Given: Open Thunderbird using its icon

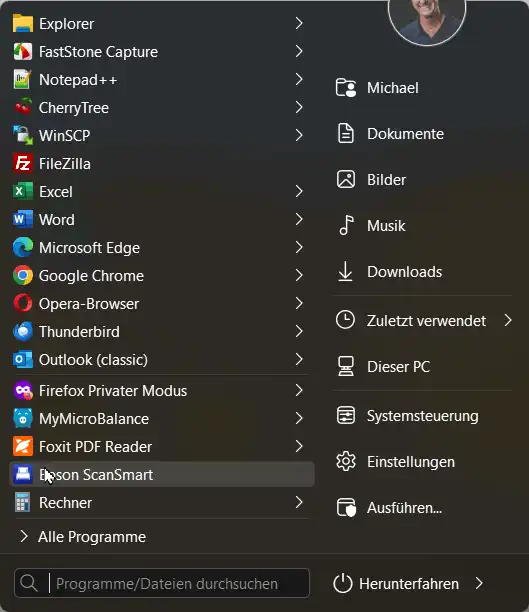Looking at the screenshot, I should (x=23, y=331).
